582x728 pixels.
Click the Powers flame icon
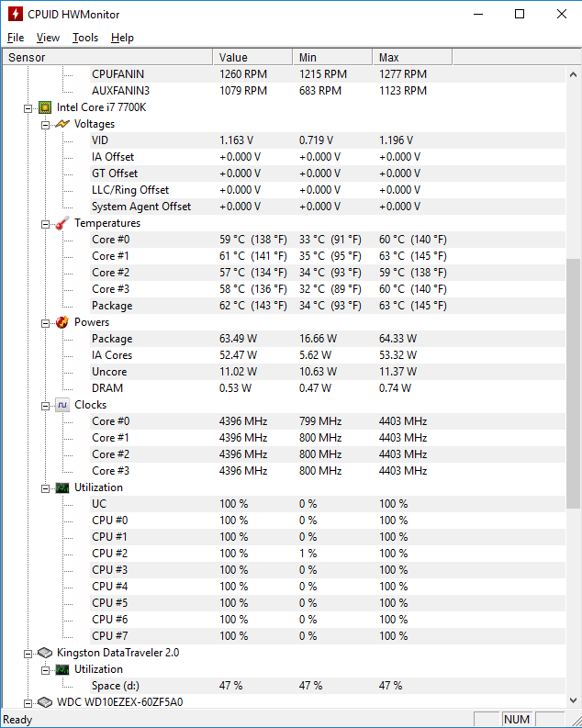62,322
